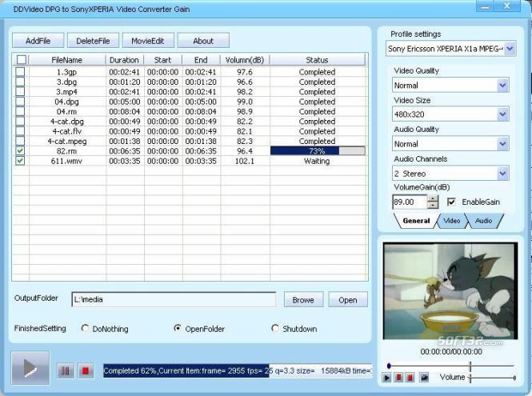Click the Volumn(dB) column header
Screen dimensions: 532x396
[x=245, y=60]
